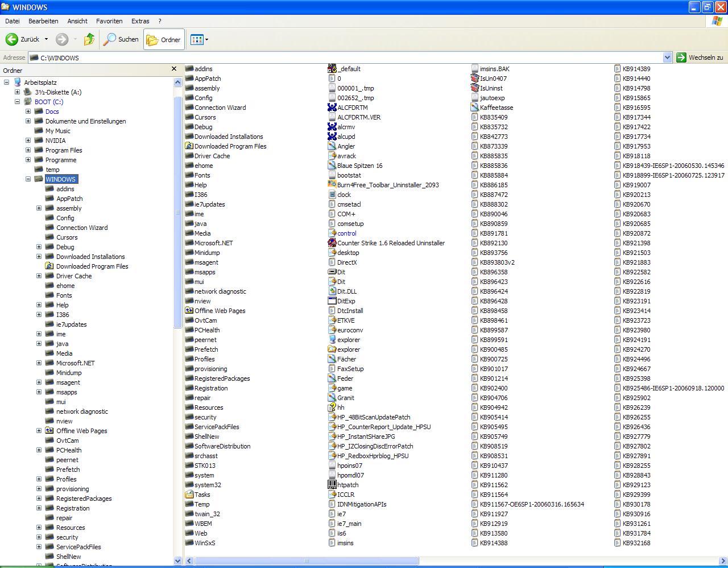Open the ? help menu
The image size is (728, 568).
click(160, 21)
